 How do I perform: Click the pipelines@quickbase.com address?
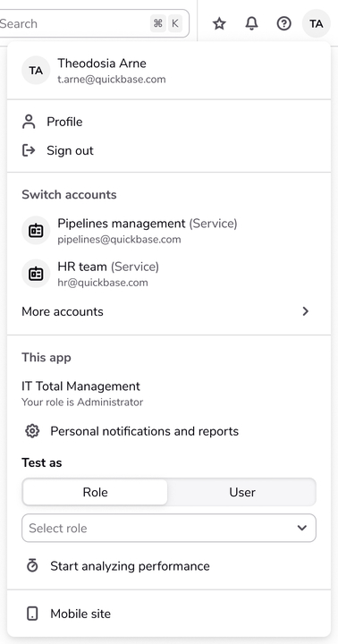[x=119, y=240]
